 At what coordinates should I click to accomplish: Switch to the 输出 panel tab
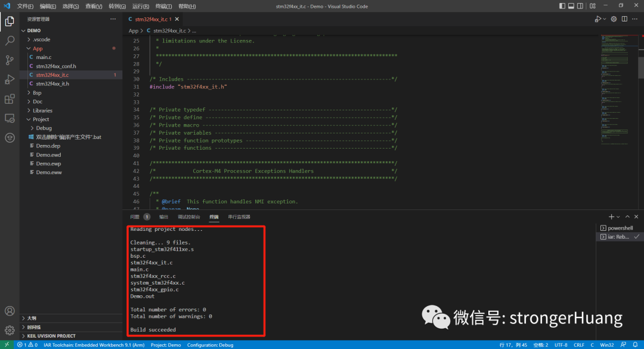click(x=163, y=217)
